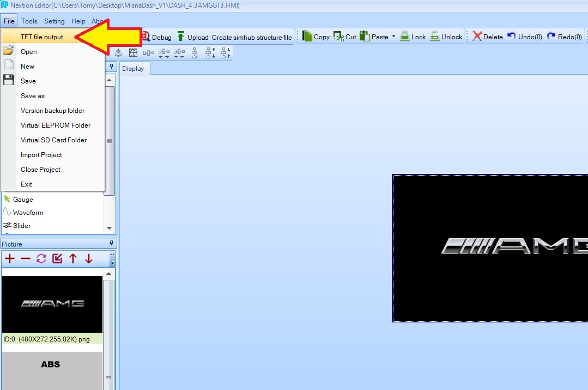Increase vertical spacing between components
This screenshot has width=588, height=390.
pyautogui.click(x=210, y=53)
